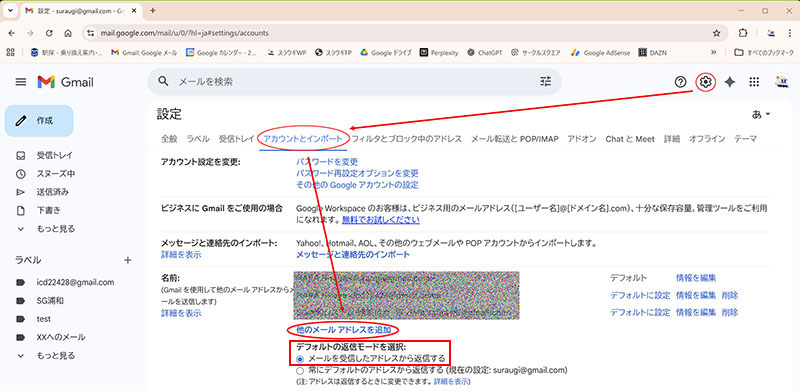Open the browser extensions puzzle icon
The height and width of the screenshot is (391, 800).
[743, 33]
